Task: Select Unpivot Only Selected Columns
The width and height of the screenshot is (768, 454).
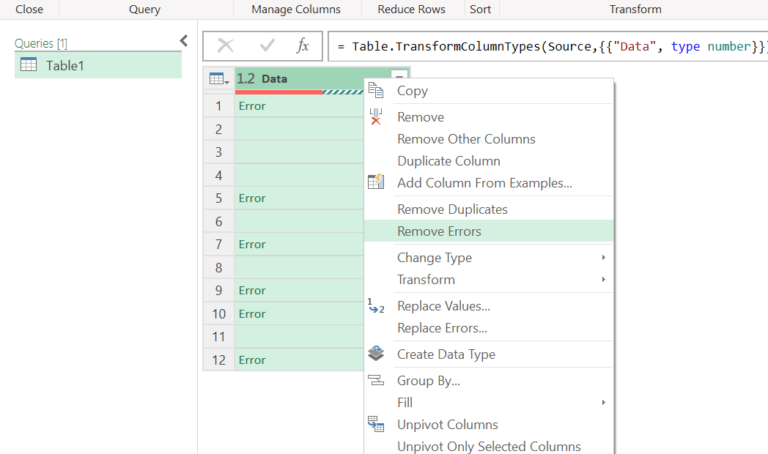Action: (x=489, y=446)
